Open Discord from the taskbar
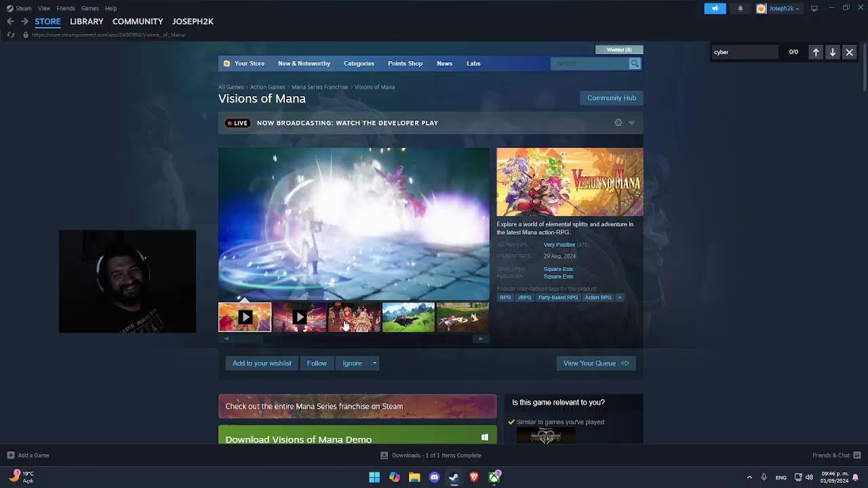This screenshot has width=868, height=488. point(434,477)
